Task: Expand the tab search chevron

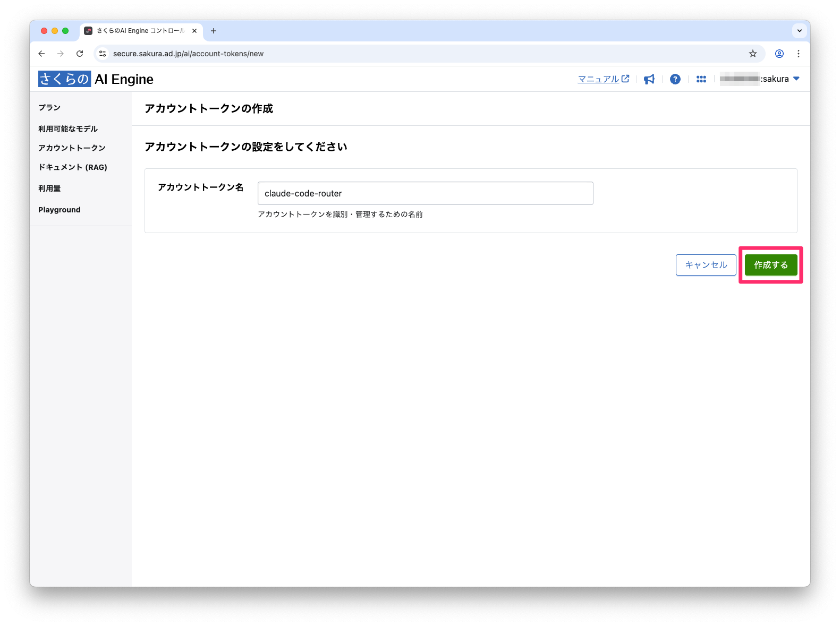Action: point(799,31)
